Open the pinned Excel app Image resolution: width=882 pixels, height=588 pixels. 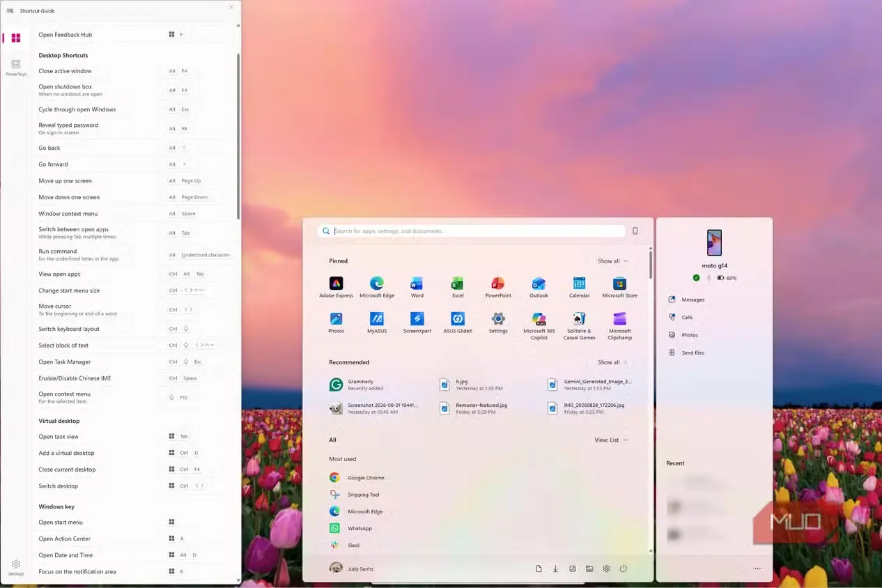(458, 287)
